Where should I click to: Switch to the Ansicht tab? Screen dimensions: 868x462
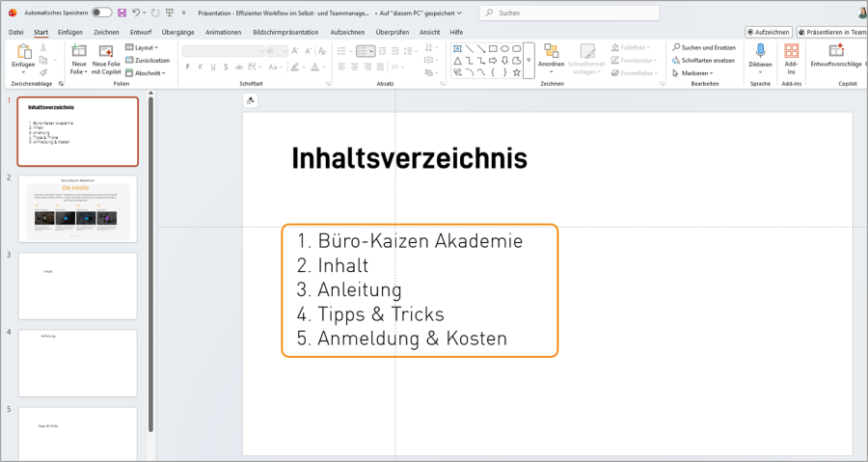click(429, 32)
